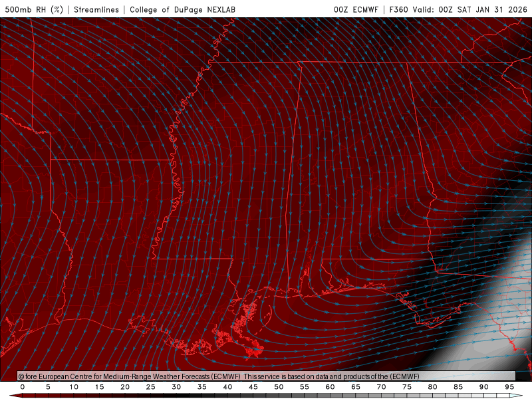Click the '30' label on color scale
The width and height of the screenshot is (532, 399).
176,387
